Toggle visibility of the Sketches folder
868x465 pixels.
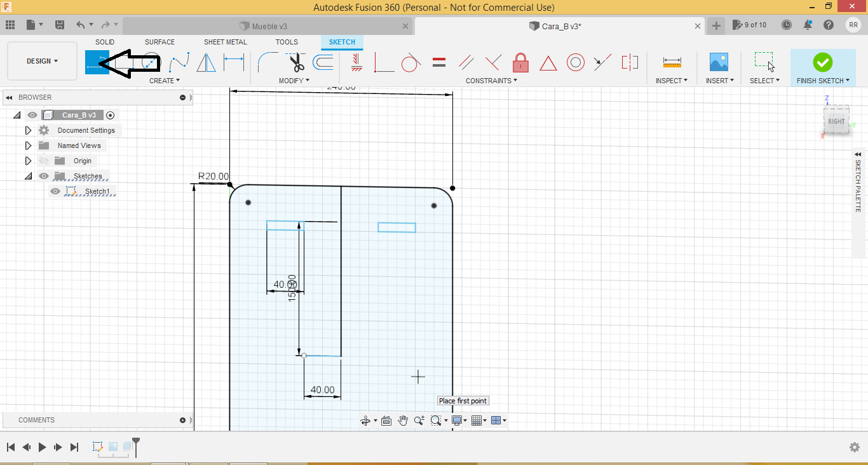click(x=44, y=176)
